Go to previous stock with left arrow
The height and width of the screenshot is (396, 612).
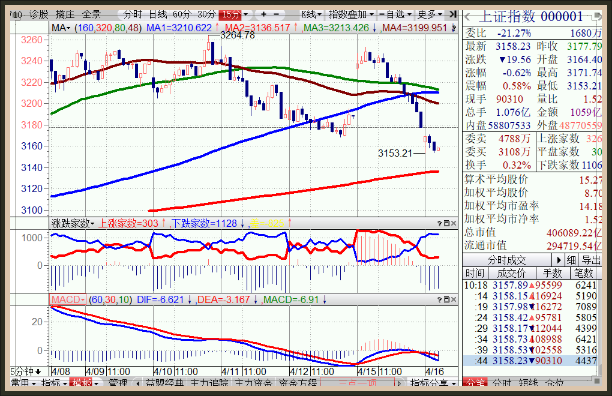coord(468,17)
